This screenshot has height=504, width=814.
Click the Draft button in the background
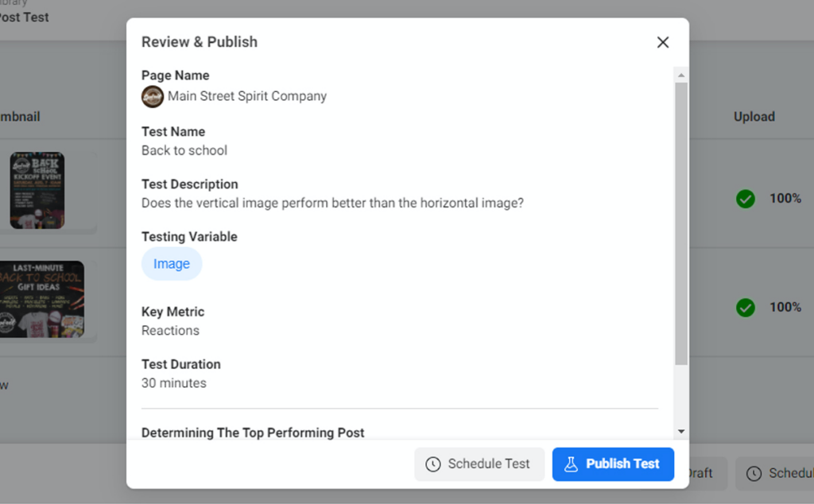tap(701, 473)
